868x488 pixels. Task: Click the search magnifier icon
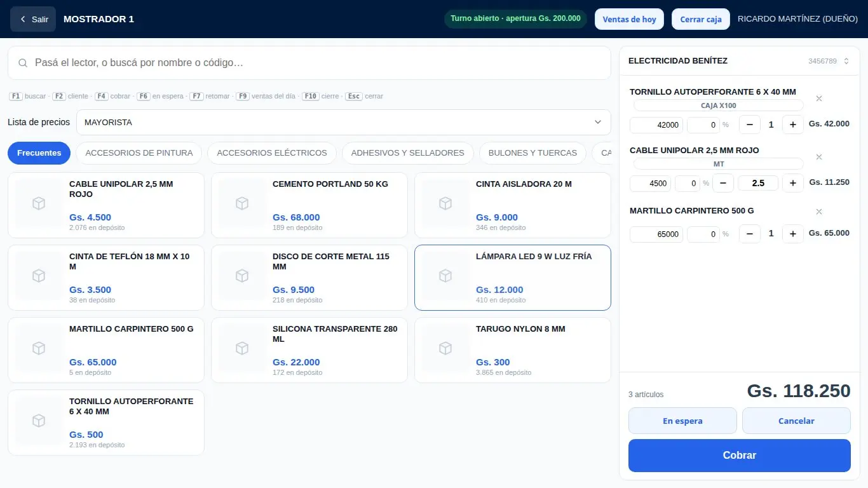[x=23, y=63]
